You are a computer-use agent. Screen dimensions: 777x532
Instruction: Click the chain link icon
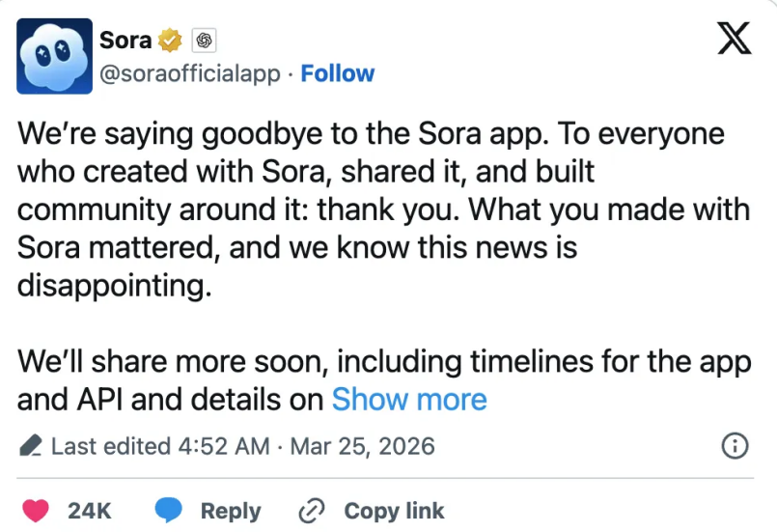(313, 511)
